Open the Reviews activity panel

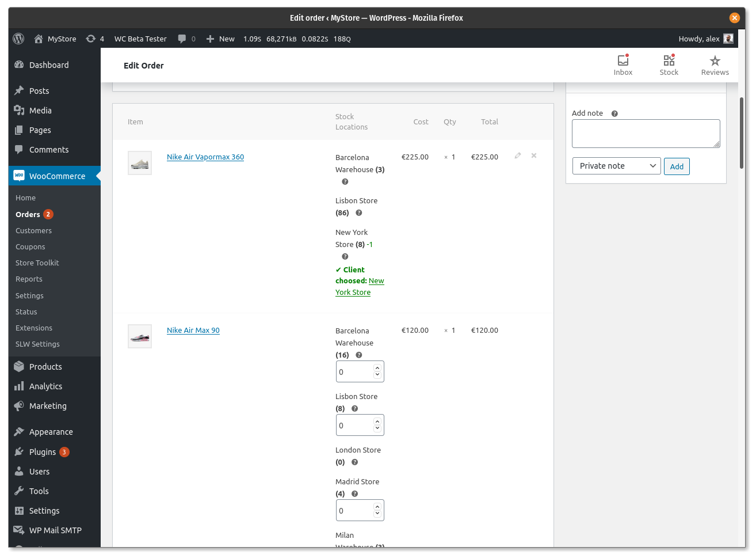tap(715, 65)
